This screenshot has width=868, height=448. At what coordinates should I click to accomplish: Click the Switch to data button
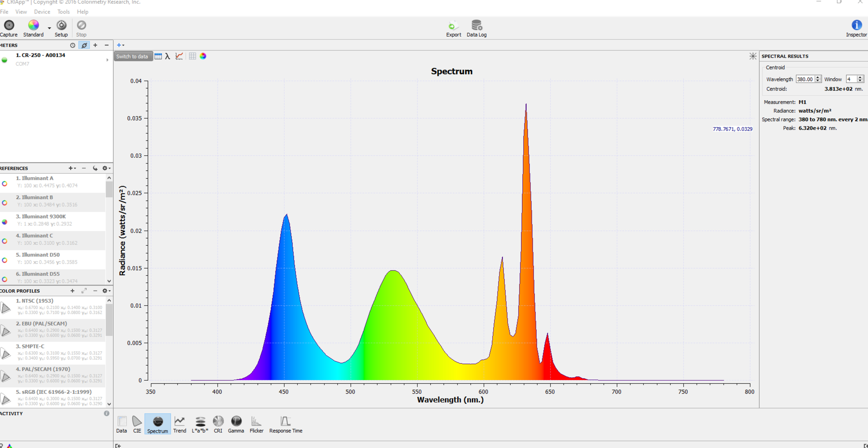pos(132,56)
